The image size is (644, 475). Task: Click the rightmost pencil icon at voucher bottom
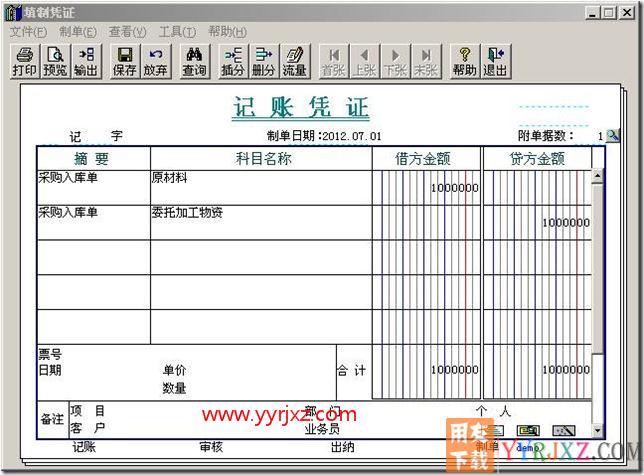coord(564,430)
